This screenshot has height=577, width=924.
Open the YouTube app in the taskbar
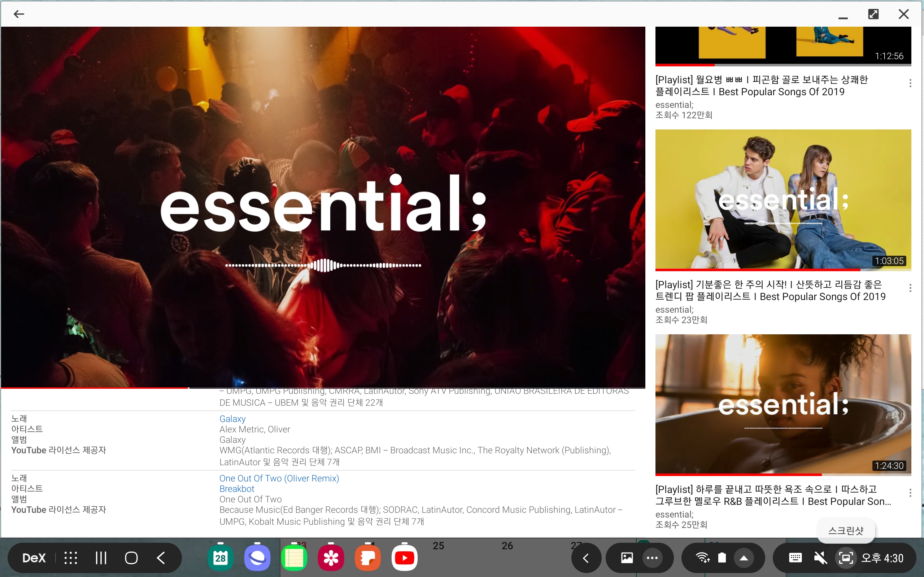404,558
